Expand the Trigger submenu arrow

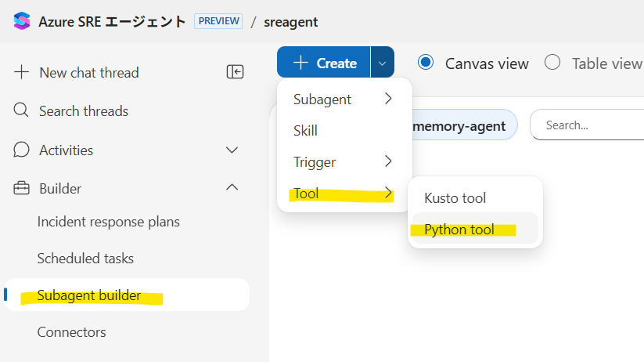388,161
